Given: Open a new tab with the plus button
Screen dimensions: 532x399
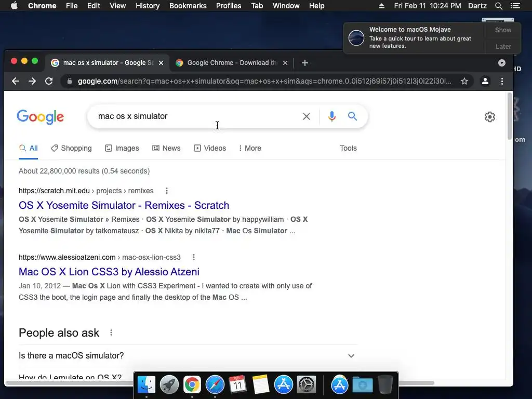Looking at the screenshot, I should pyautogui.click(x=304, y=63).
